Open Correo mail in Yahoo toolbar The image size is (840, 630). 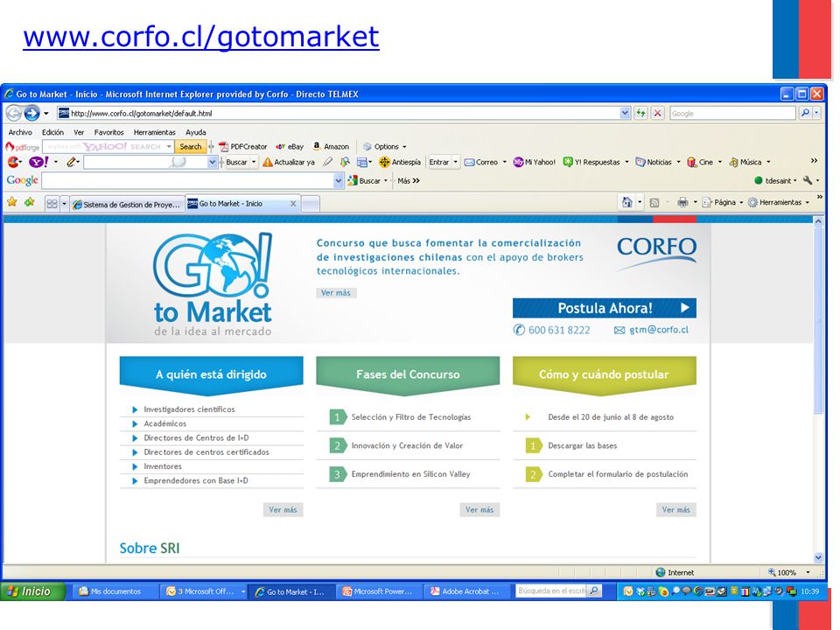pos(481,162)
